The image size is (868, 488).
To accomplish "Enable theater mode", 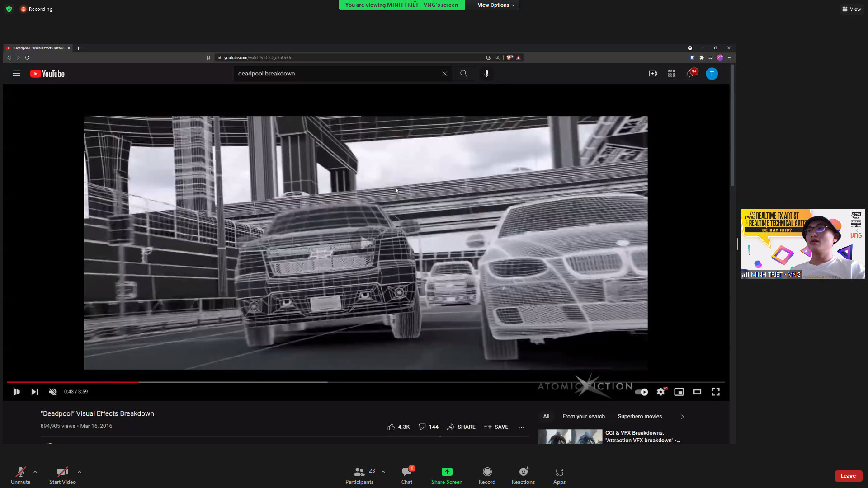I will [x=697, y=392].
